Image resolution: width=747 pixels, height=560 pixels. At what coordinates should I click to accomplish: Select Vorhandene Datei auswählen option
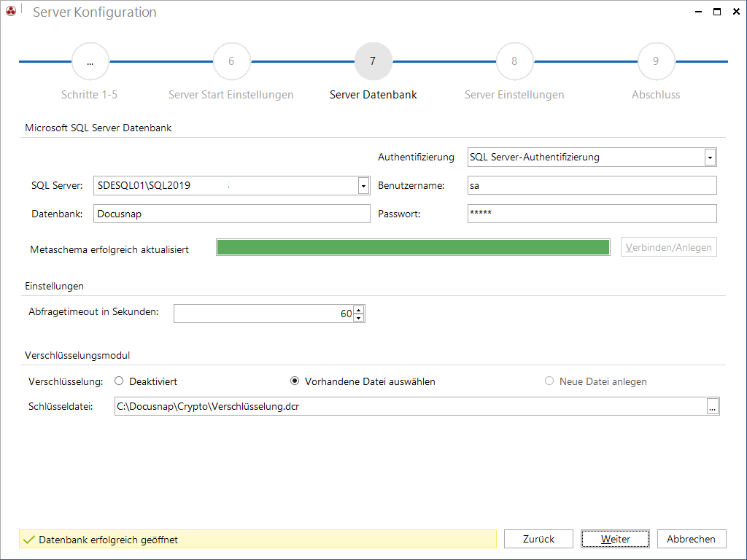295,381
